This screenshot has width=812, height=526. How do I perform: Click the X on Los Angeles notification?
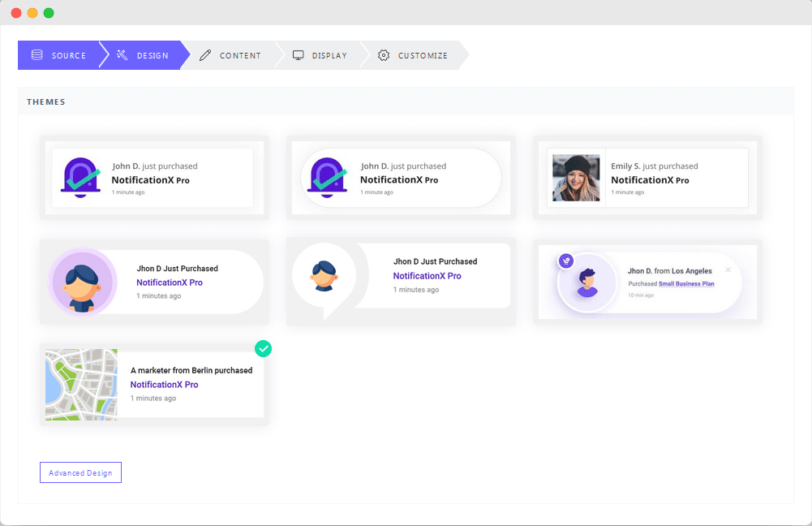point(728,270)
